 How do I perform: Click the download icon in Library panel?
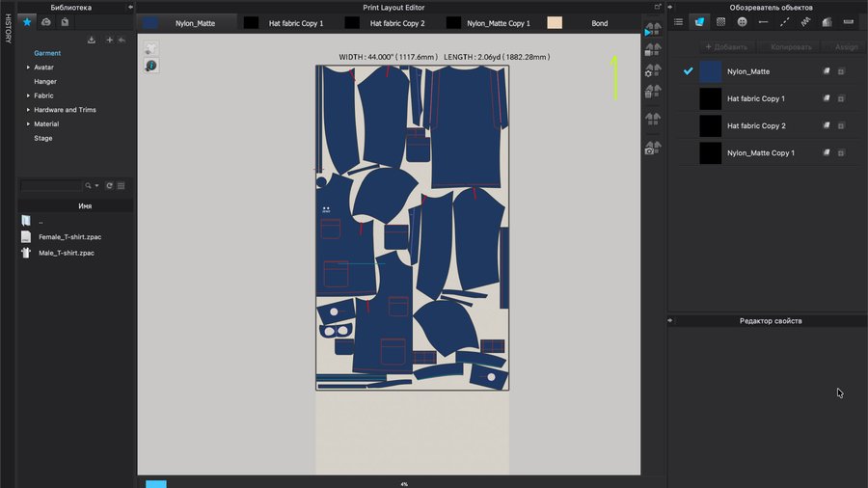(92, 40)
